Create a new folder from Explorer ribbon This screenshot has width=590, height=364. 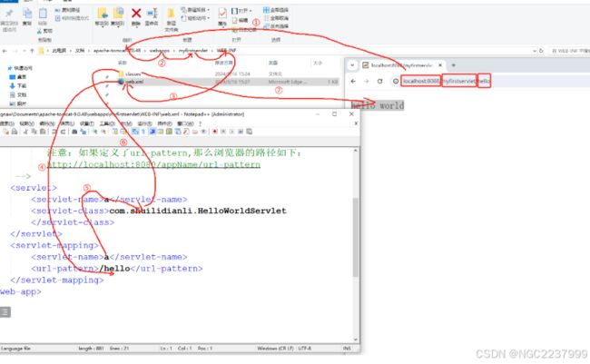point(171,19)
